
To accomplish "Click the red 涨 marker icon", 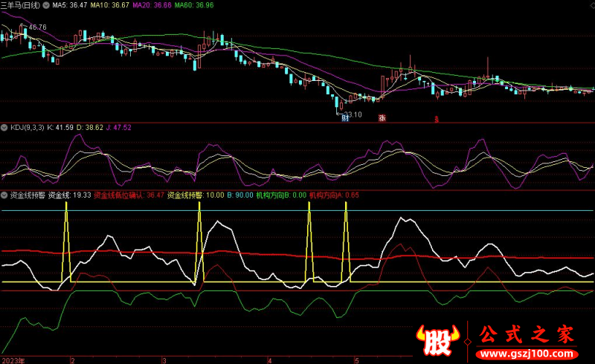I will (382, 118).
